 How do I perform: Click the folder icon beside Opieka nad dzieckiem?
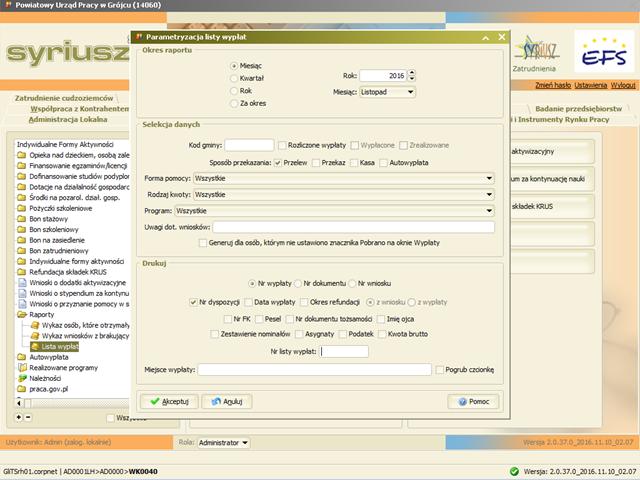[x=22, y=155]
